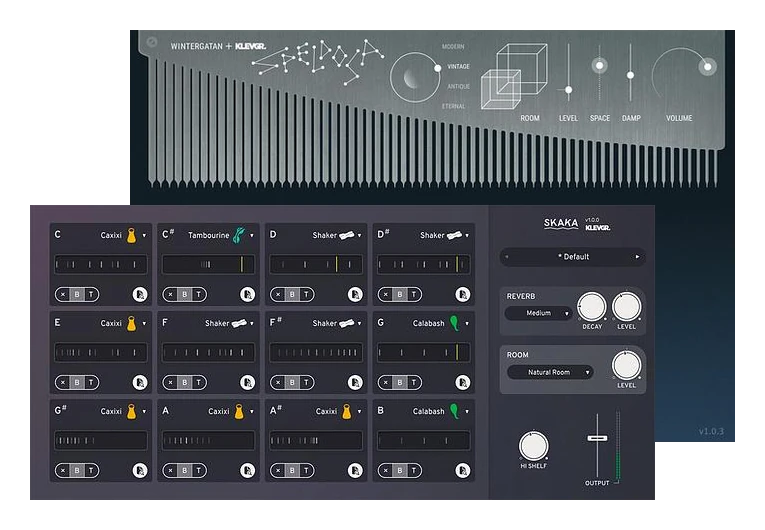
Task: Click the pattern display on pad B
Action: point(423,441)
